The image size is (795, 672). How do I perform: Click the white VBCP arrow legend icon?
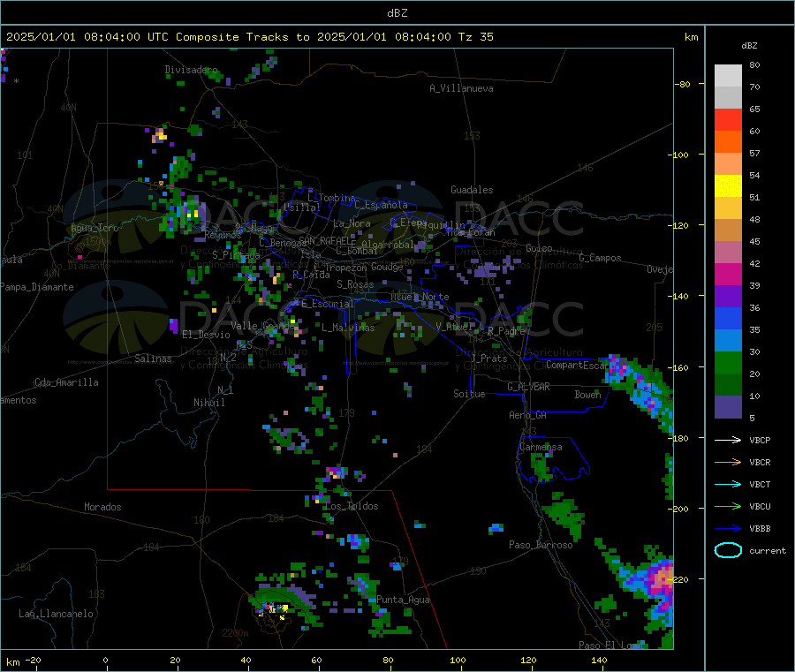click(x=728, y=440)
